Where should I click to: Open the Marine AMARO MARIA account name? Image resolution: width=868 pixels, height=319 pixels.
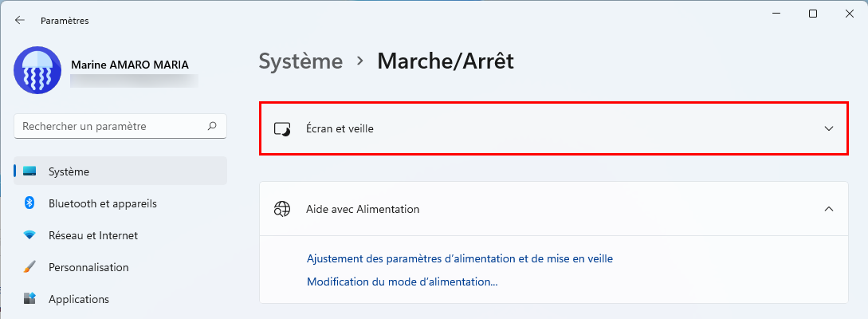coord(130,65)
